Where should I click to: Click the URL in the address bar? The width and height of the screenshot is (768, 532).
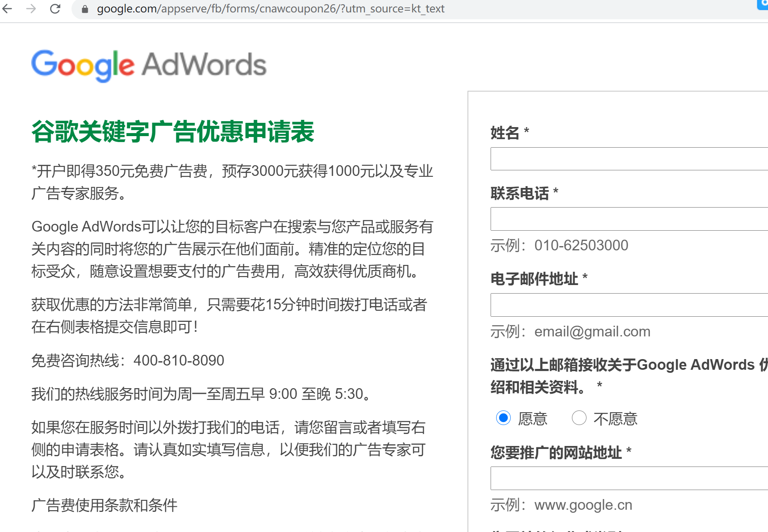click(271, 9)
